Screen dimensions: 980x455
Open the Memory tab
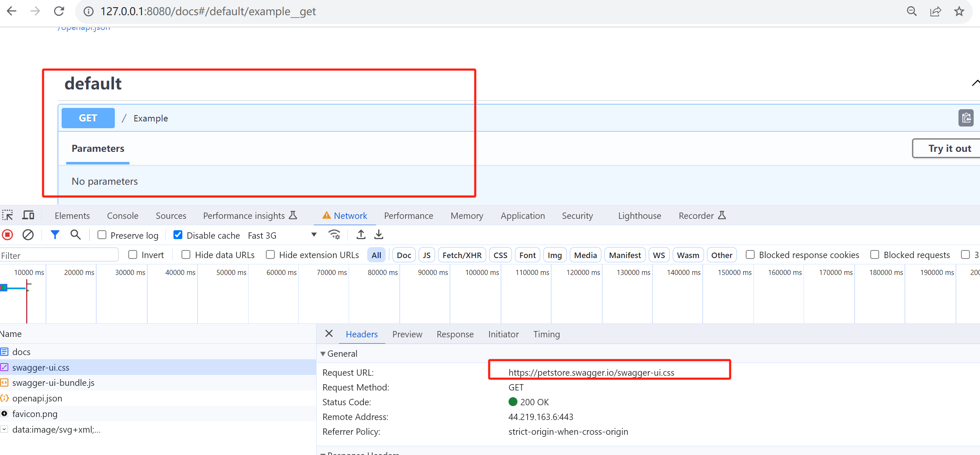(x=467, y=215)
